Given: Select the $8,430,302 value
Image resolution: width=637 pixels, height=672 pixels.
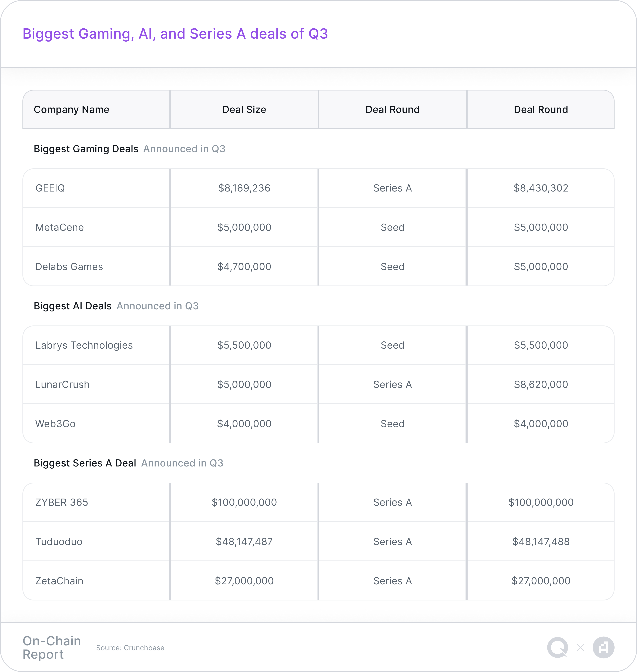Looking at the screenshot, I should (x=541, y=188).
